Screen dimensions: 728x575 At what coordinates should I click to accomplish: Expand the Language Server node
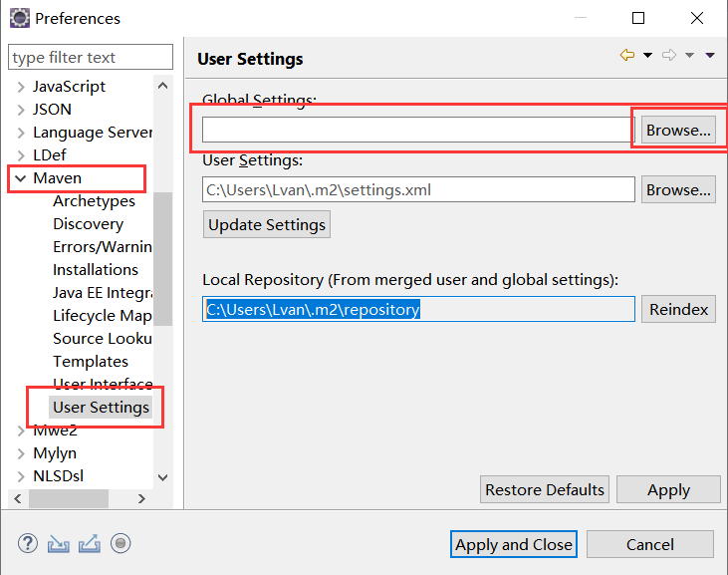21,133
